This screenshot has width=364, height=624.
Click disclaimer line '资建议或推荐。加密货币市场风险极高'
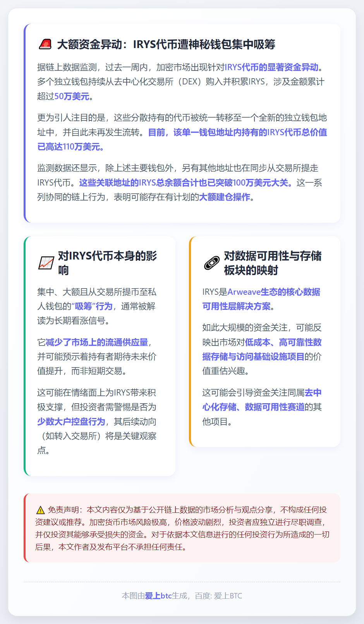[x=101, y=523]
